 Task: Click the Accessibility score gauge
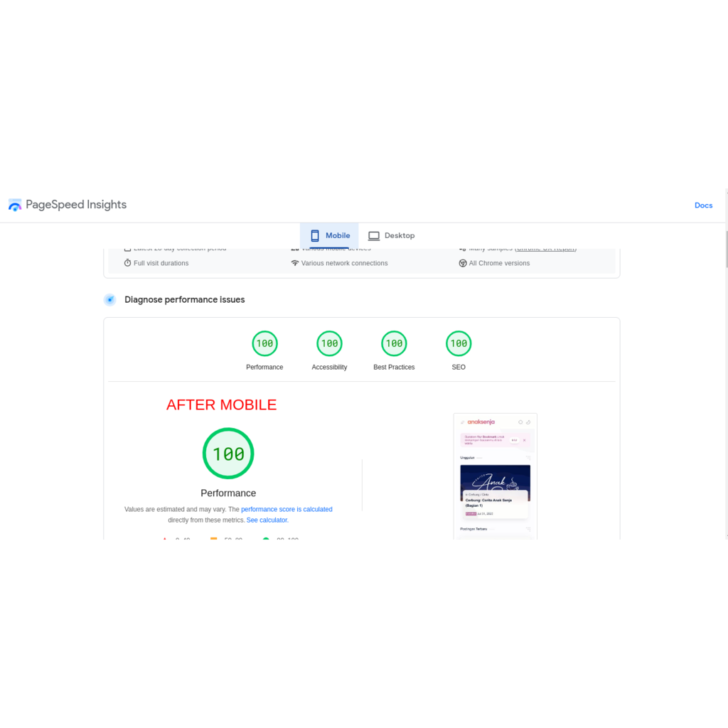tap(329, 344)
